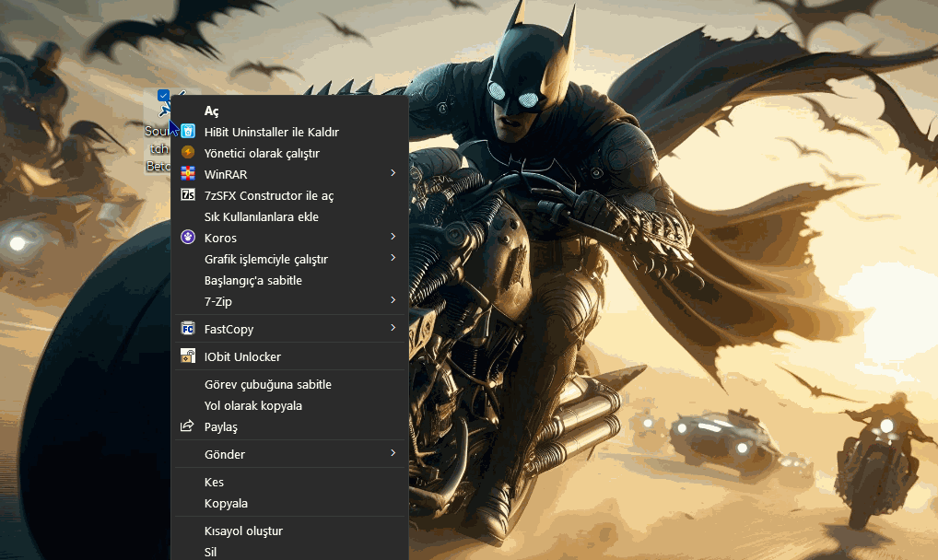Choose Başlangıç'a sabitle
Screen dimensions: 938x560
(x=290, y=281)
